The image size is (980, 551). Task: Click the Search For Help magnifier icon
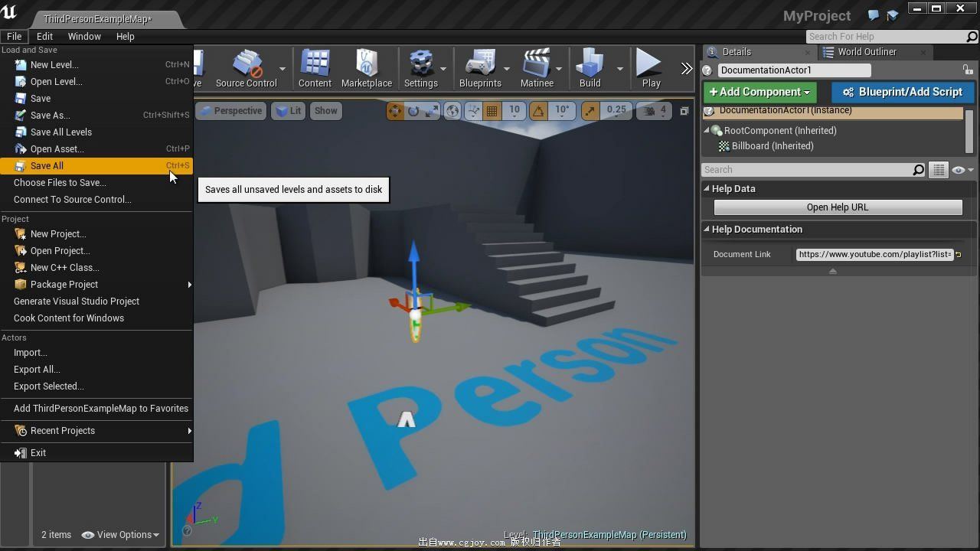[x=972, y=37]
